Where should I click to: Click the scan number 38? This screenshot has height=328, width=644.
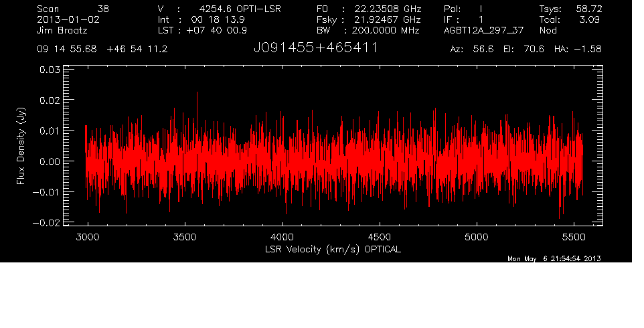(103, 9)
